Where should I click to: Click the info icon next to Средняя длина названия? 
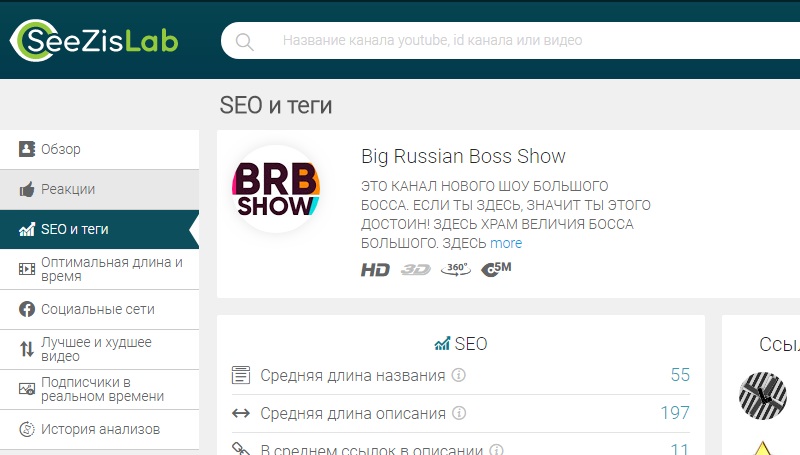coord(459,375)
